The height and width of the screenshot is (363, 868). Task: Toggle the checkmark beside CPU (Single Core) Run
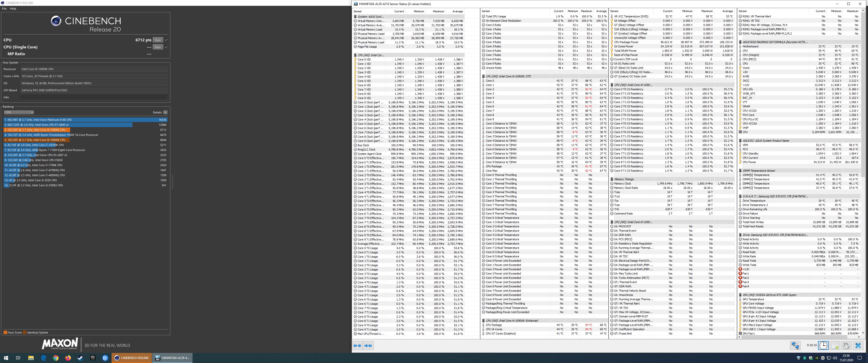click(x=167, y=47)
